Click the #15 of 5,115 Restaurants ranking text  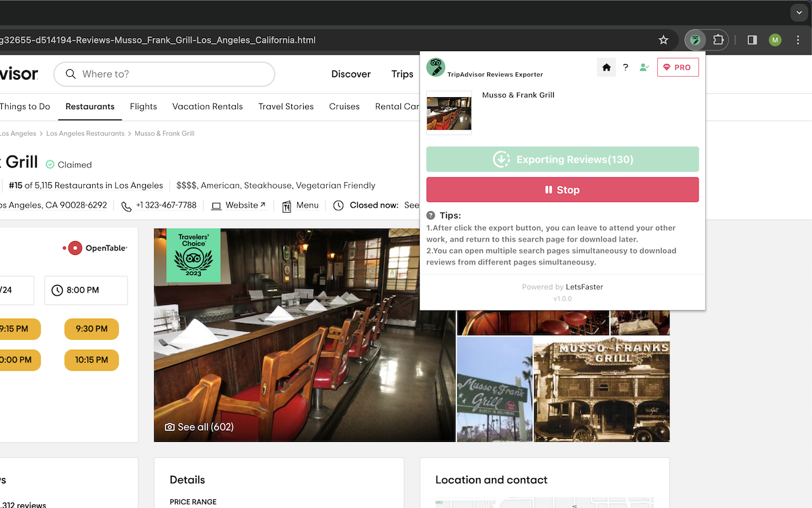[x=86, y=185]
